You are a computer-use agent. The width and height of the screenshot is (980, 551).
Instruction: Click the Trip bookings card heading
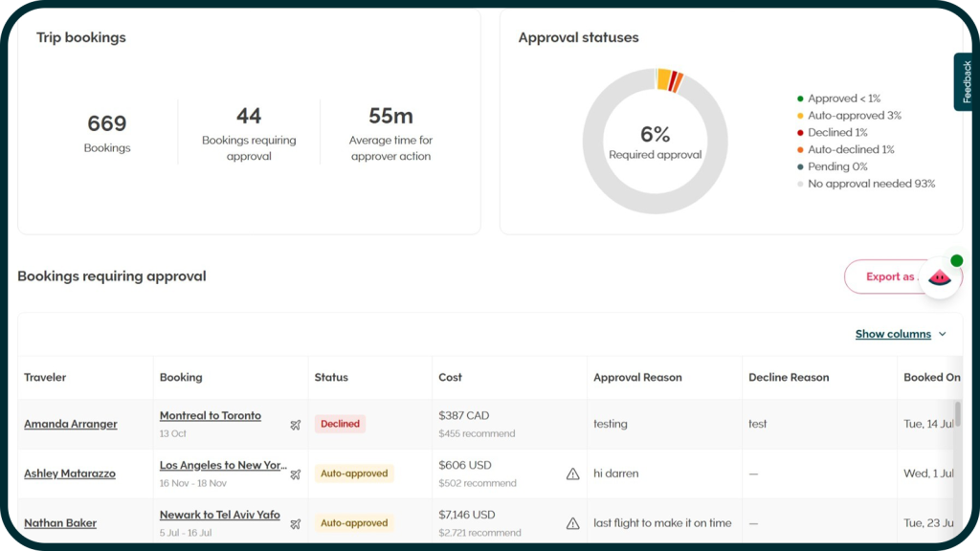click(x=81, y=37)
